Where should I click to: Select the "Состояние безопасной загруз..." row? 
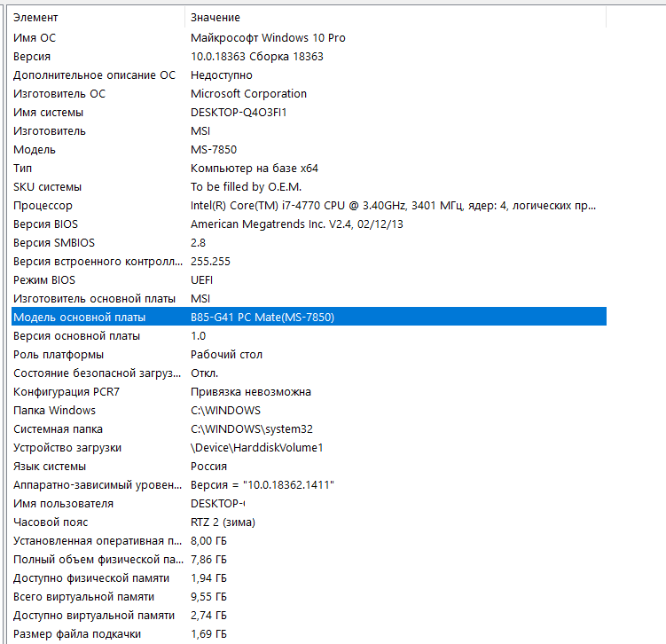tap(309, 373)
